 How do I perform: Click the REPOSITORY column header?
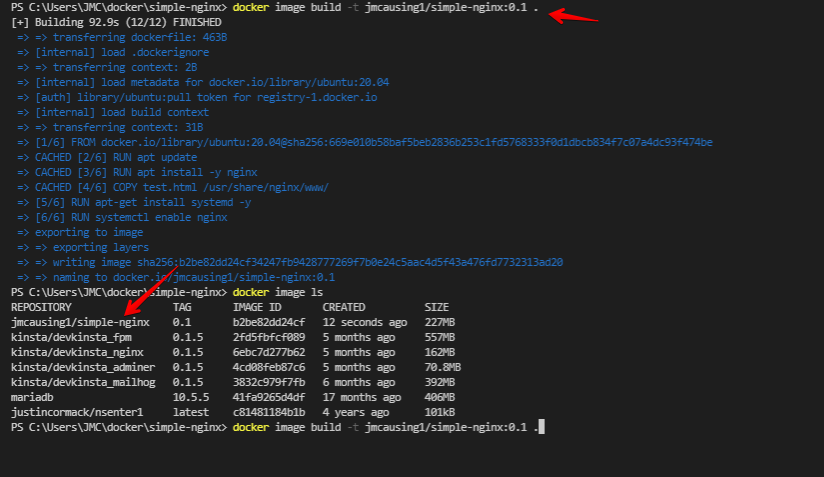point(41,307)
